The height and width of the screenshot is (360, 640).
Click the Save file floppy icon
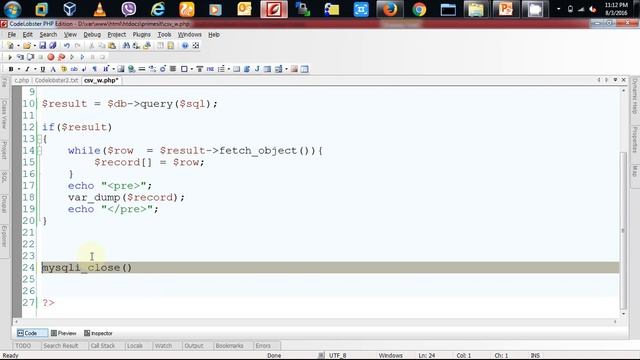(x=42, y=46)
